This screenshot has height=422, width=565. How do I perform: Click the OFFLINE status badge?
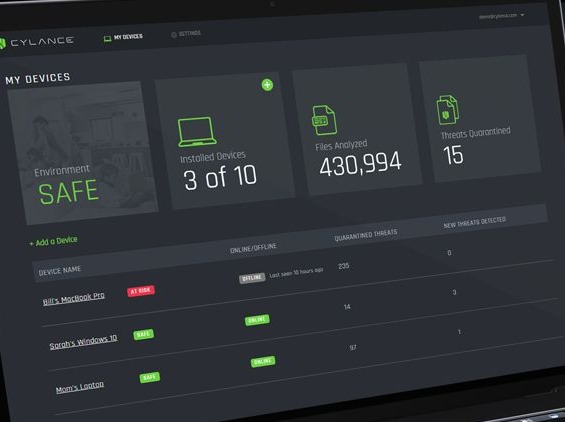[252, 278]
